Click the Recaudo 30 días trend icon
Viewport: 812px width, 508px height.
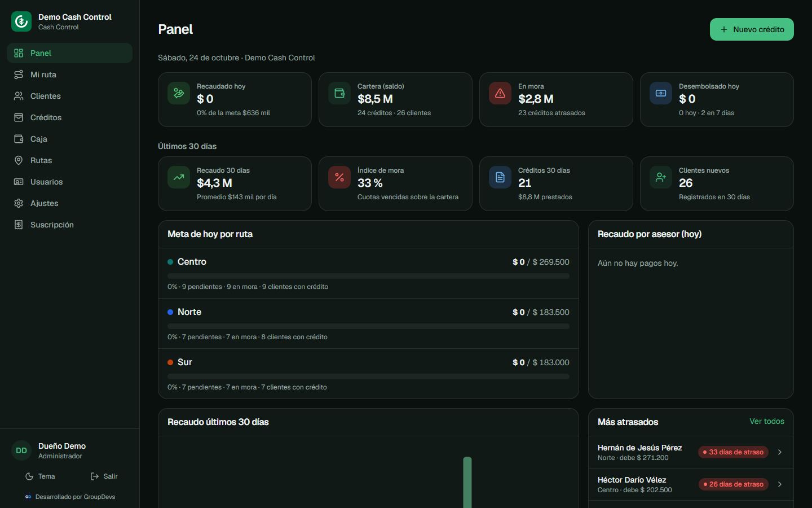pos(179,177)
